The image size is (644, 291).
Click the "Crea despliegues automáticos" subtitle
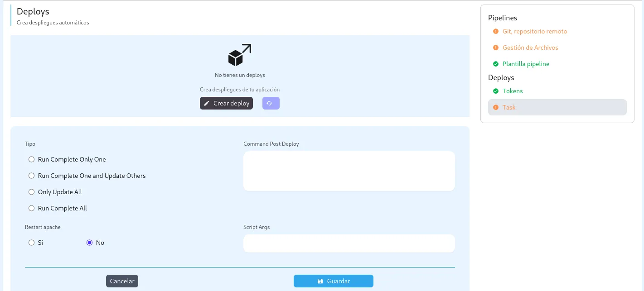53,23
